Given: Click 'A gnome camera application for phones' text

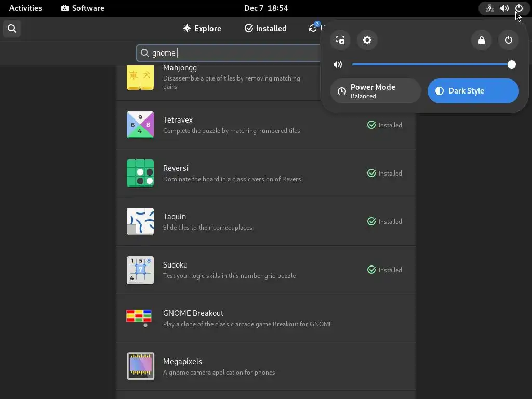Looking at the screenshot, I should click(x=219, y=372).
